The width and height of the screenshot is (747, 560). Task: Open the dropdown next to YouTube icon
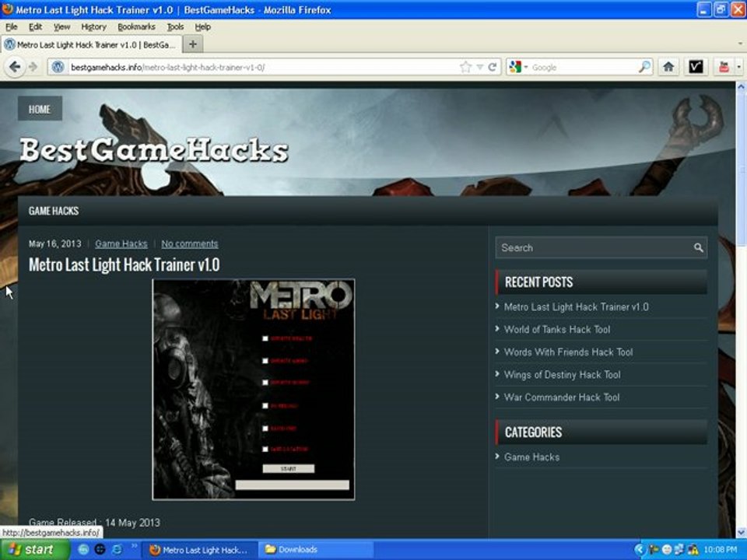(739, 67)
